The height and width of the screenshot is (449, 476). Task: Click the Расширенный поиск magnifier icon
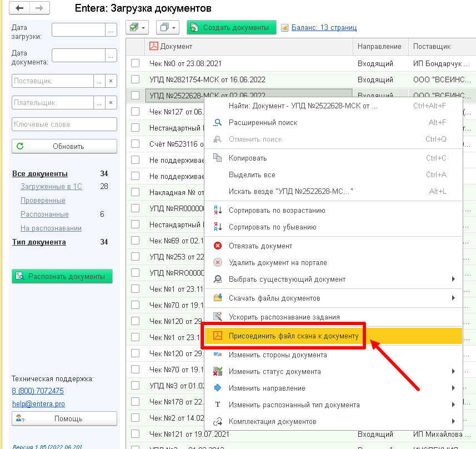pos(217,122)
